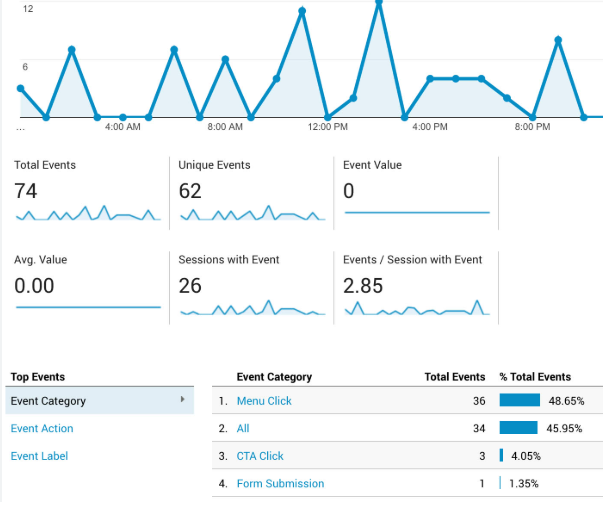The height and width of the screenshot is (522, 603).
Task: Expand the Event Category arrow in Top Events
Action: 182,400
